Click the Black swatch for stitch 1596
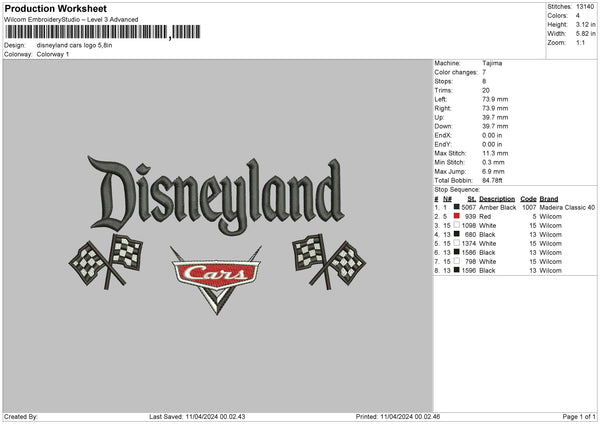 tap(457, 270)
